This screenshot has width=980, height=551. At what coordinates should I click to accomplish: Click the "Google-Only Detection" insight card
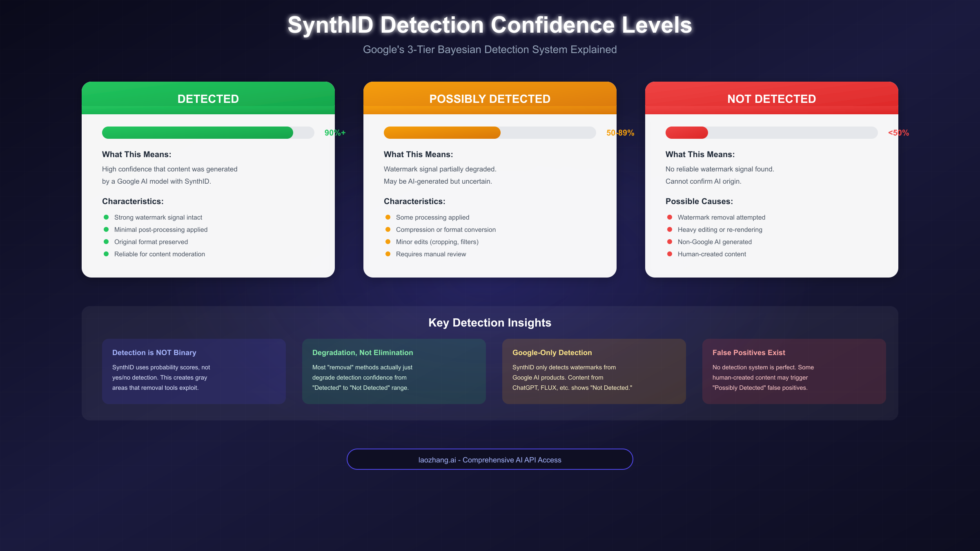pos(594,371)
